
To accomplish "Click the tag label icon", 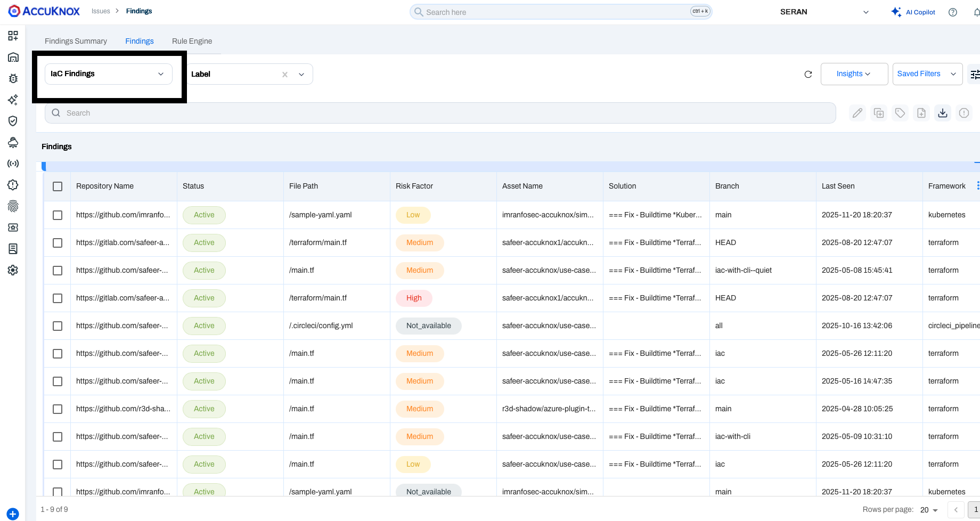I will (900, 113).
